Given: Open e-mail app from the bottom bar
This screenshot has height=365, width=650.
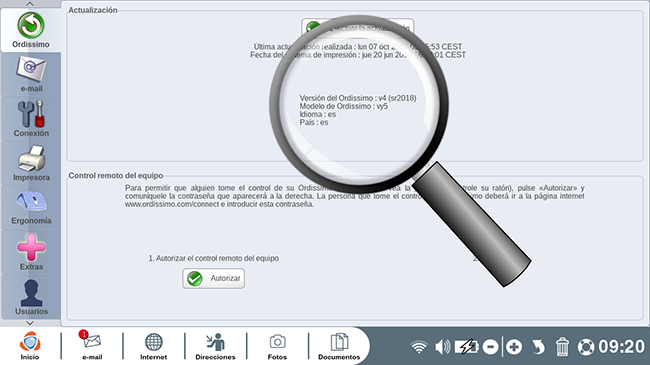Looking at the screenshot, I should (92, 346).
